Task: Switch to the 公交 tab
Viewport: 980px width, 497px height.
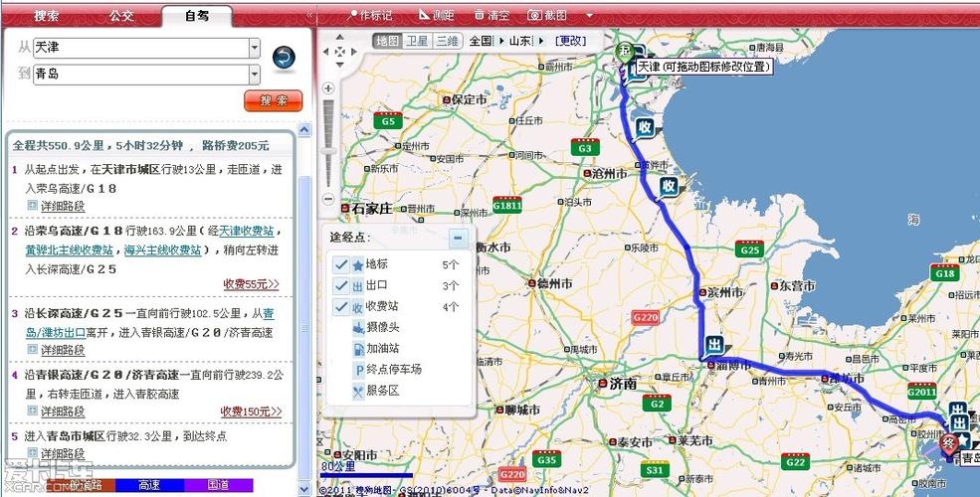Action: (121, 16)
